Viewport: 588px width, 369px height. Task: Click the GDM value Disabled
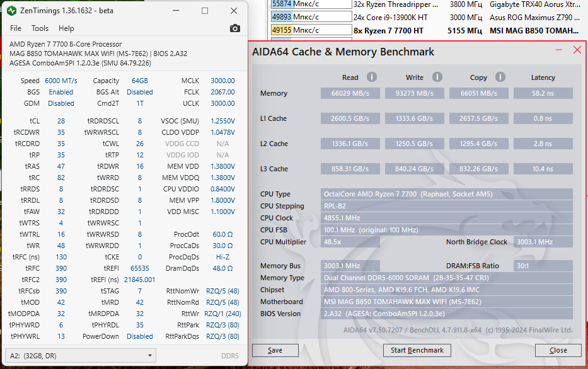coord(61,103)
